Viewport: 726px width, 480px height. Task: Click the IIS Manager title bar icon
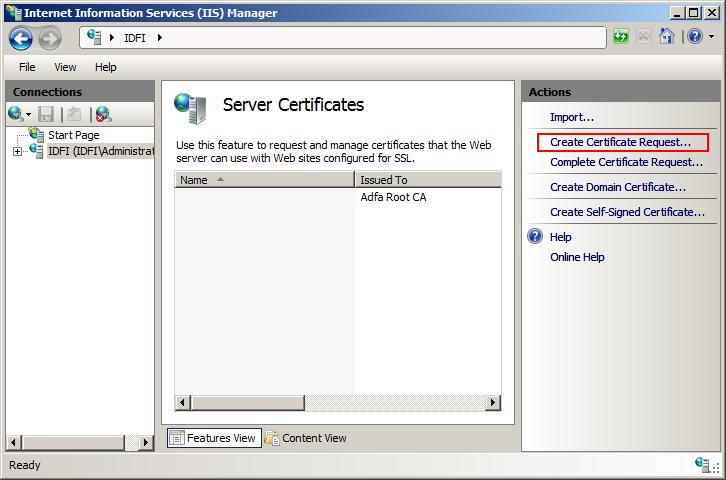(13, 12)
